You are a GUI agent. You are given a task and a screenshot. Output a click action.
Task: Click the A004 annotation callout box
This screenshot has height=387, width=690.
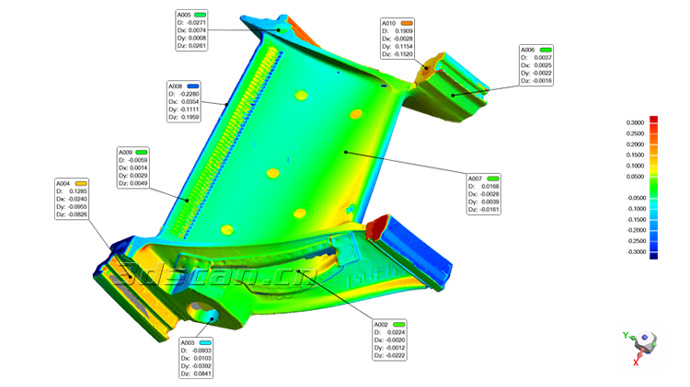coord(71,199)
